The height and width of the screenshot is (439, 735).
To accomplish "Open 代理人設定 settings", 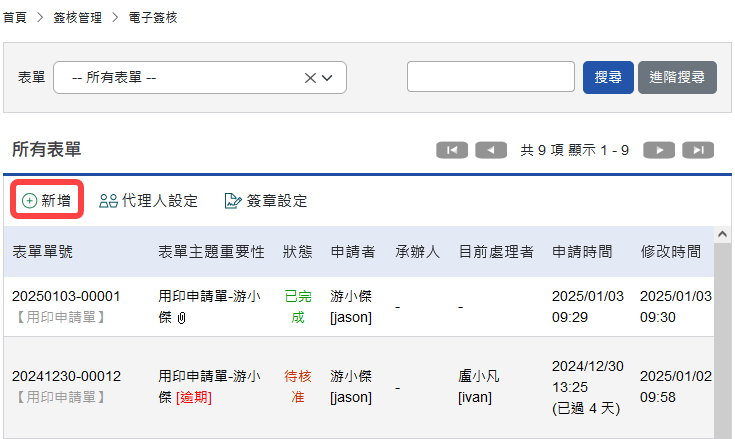I will 148,201.
